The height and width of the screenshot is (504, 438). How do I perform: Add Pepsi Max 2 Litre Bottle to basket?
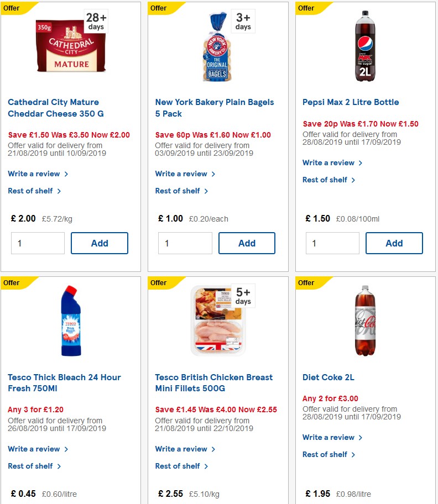coord(394,243)
